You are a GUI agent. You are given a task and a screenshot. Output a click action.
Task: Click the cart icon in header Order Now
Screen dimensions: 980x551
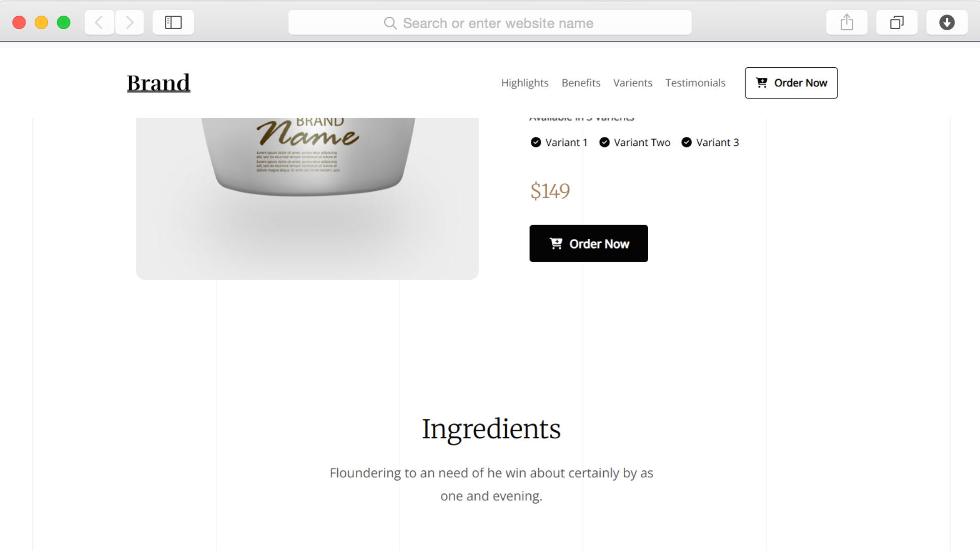click(762, 83)
